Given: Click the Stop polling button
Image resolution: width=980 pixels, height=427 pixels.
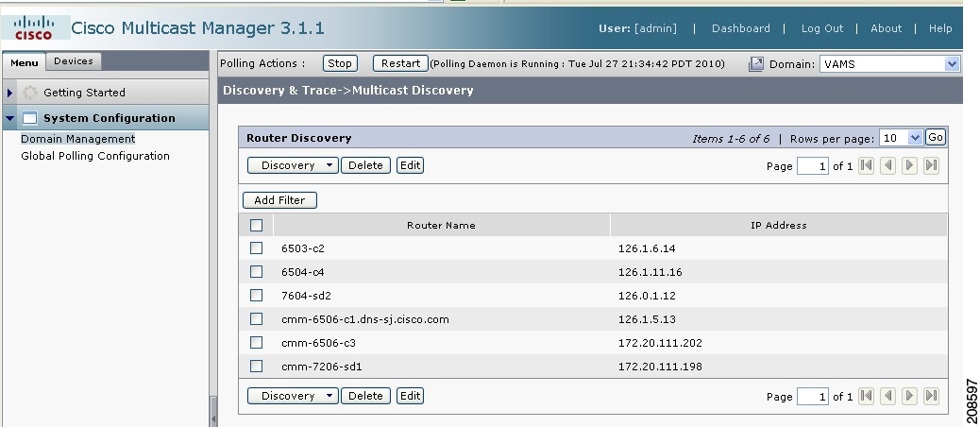Looking at the screenshot, I should pyautogui.click(x=340, y=63).
